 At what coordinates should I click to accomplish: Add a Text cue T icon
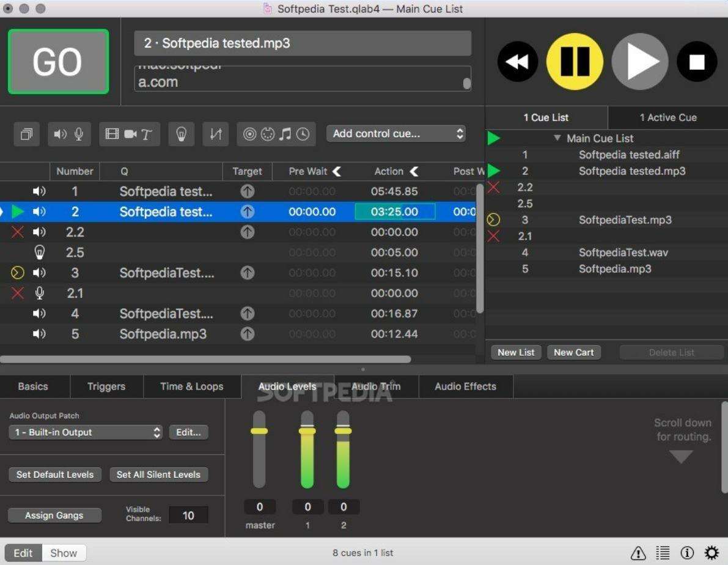(x=147, y=135)
